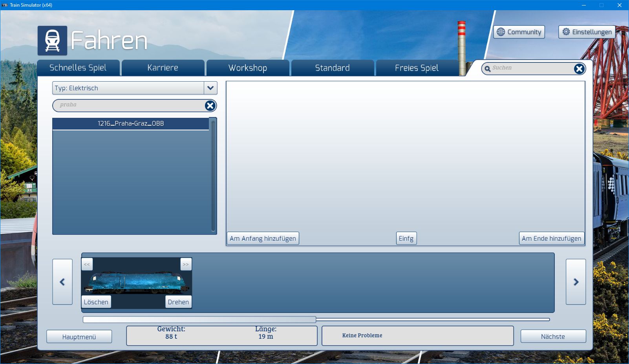
Task: Select the blue locomotive thumbnail
Action: click(x=137, y=283)
